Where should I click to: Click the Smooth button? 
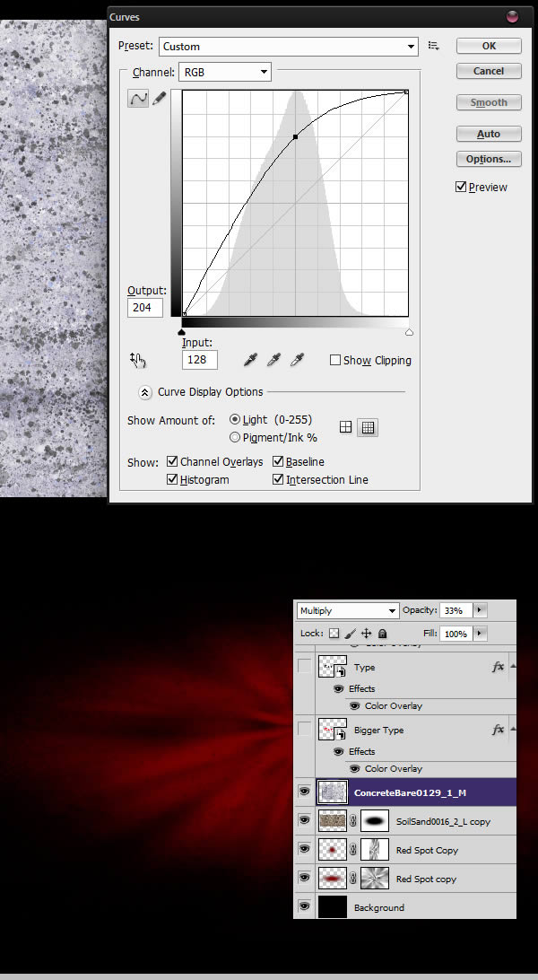(489, 102)
